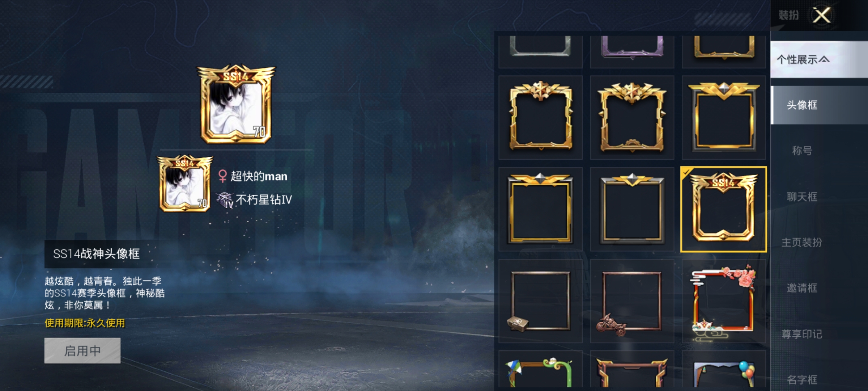Switch to the 称号 tab
The image size is (868, 391).
pos(802,151)
